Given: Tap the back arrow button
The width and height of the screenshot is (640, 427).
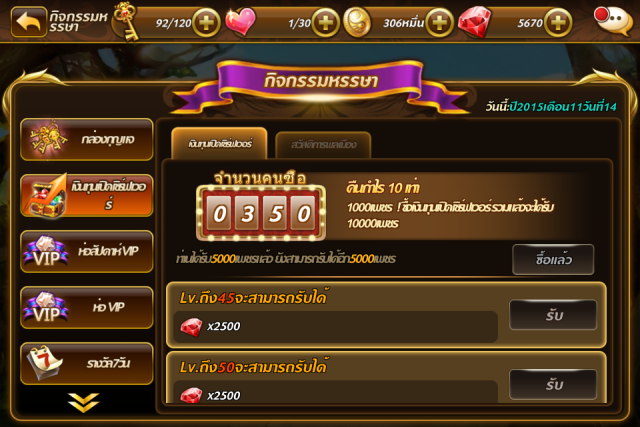Looking at the screenshot, I should pos(29,22).
